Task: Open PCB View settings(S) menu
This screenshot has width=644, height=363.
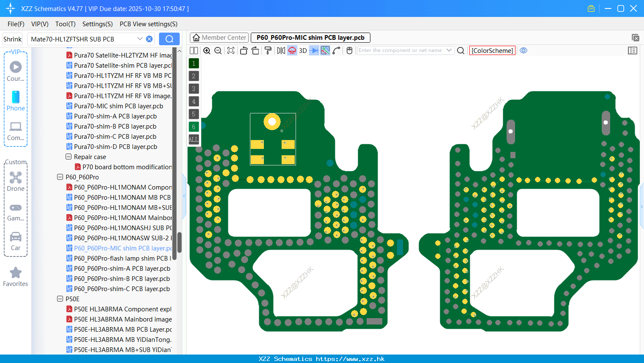Action: [148, 24]
